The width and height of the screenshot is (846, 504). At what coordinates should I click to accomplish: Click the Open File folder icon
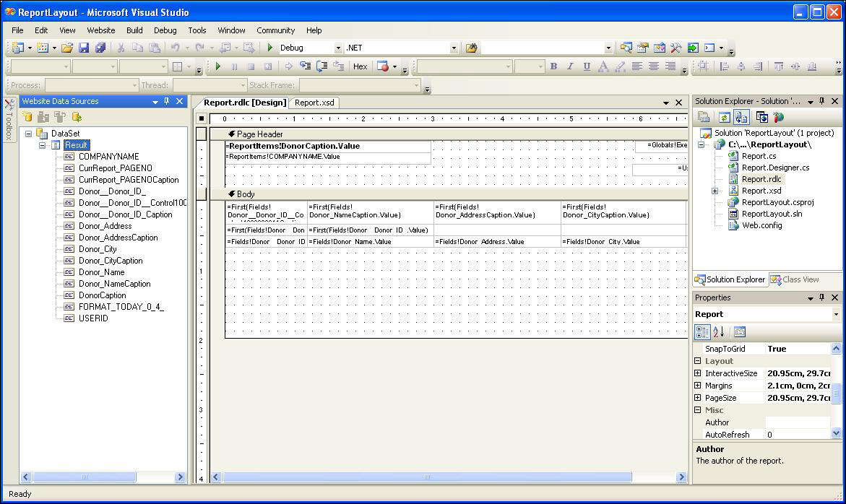pos(67,48)
